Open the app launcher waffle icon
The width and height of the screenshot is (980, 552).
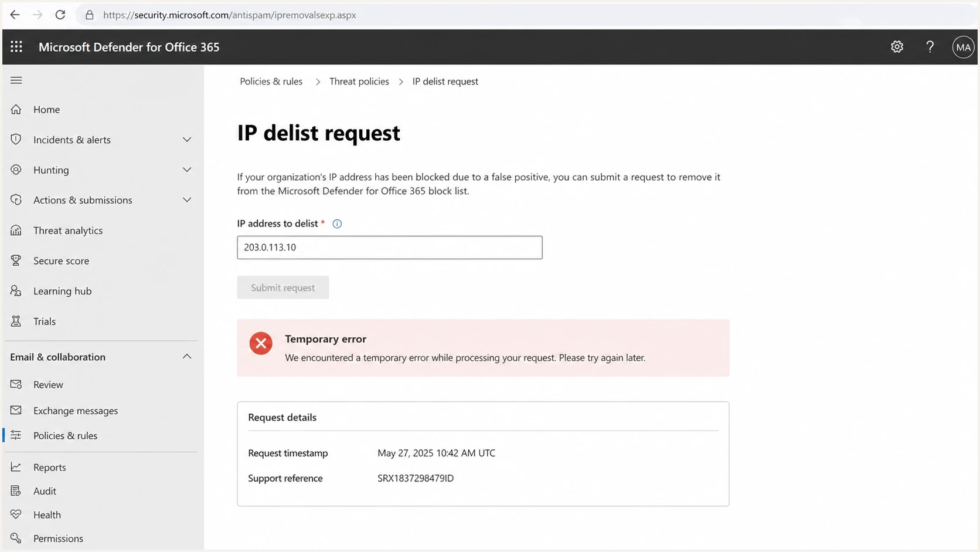pyautogui.click(x=16, y=47)
